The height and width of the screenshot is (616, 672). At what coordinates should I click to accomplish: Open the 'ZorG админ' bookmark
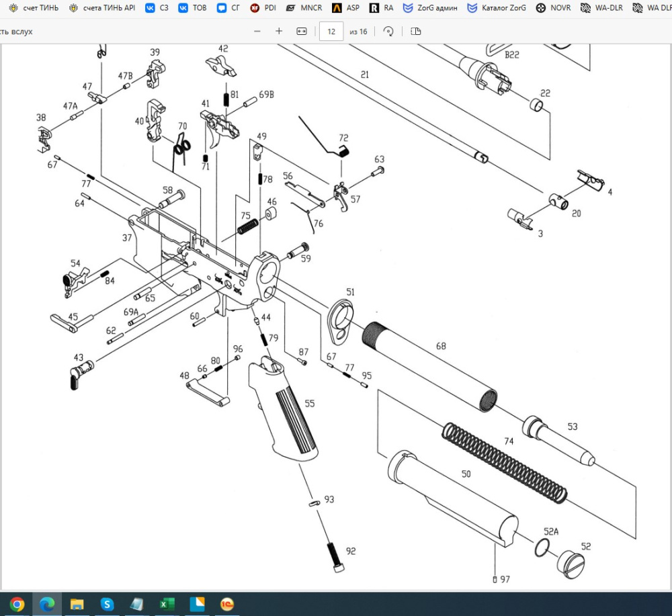(430, 7)
